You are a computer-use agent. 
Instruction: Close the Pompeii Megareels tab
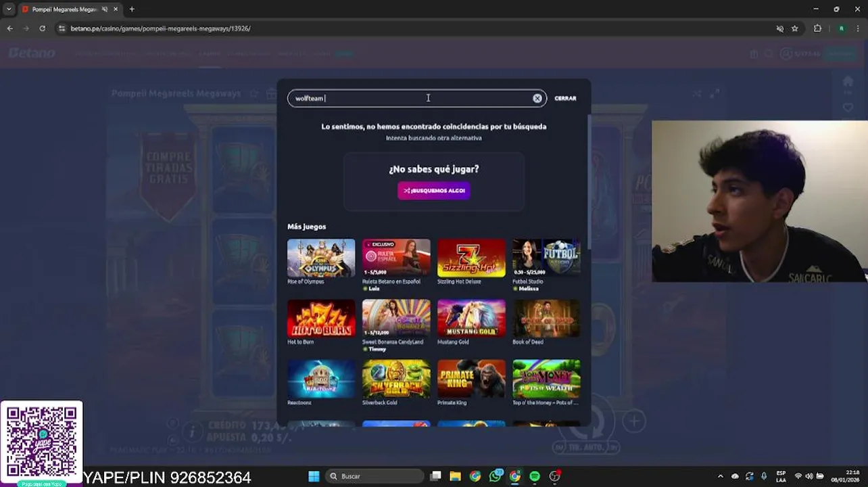pos(116,9)
